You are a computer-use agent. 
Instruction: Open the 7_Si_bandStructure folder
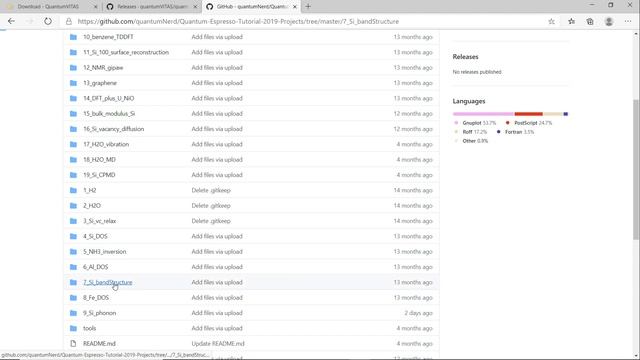tap(108, 282)
